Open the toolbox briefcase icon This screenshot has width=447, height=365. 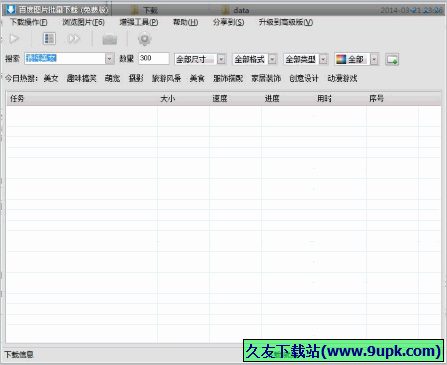pos(110,39)
